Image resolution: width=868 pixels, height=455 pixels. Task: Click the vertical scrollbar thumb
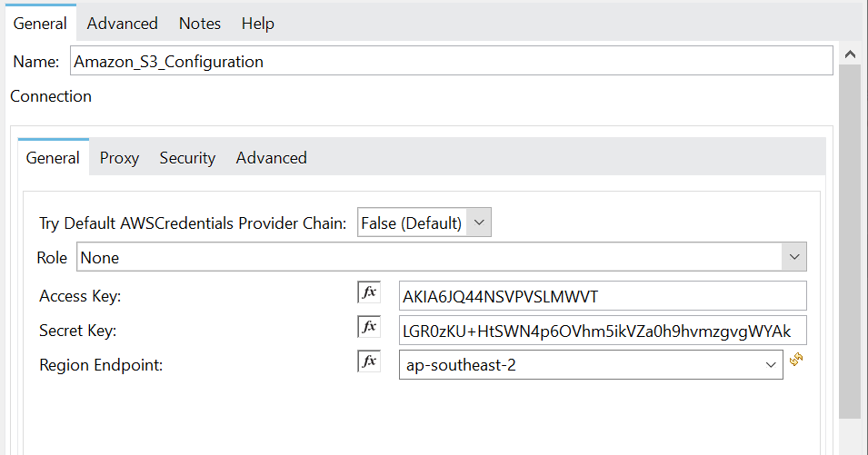coord(849,236)
